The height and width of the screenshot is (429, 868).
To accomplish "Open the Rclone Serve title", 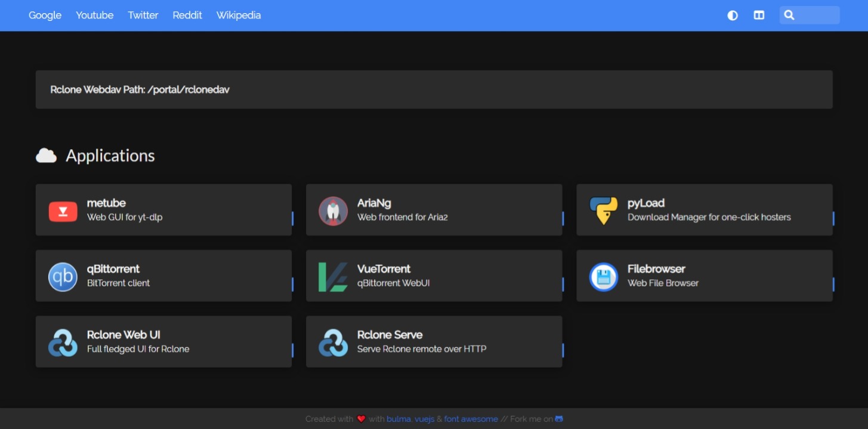I will (390, 335).
